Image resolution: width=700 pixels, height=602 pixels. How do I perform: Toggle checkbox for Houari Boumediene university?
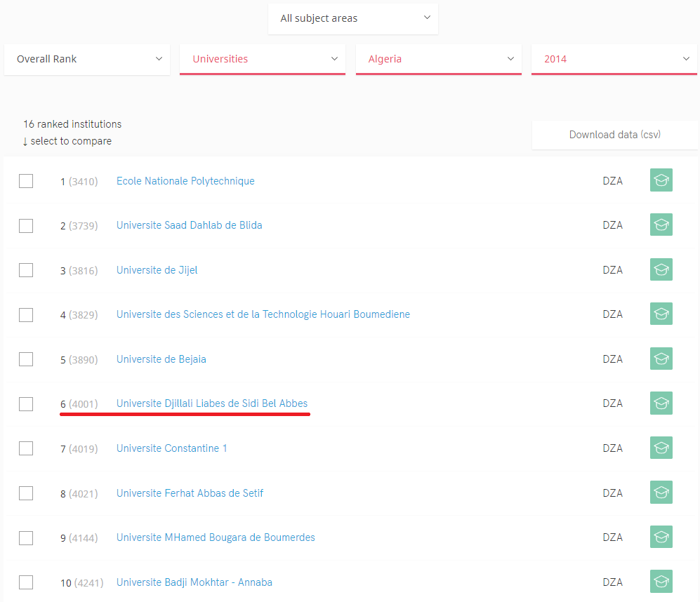click(x=26, y=314)
